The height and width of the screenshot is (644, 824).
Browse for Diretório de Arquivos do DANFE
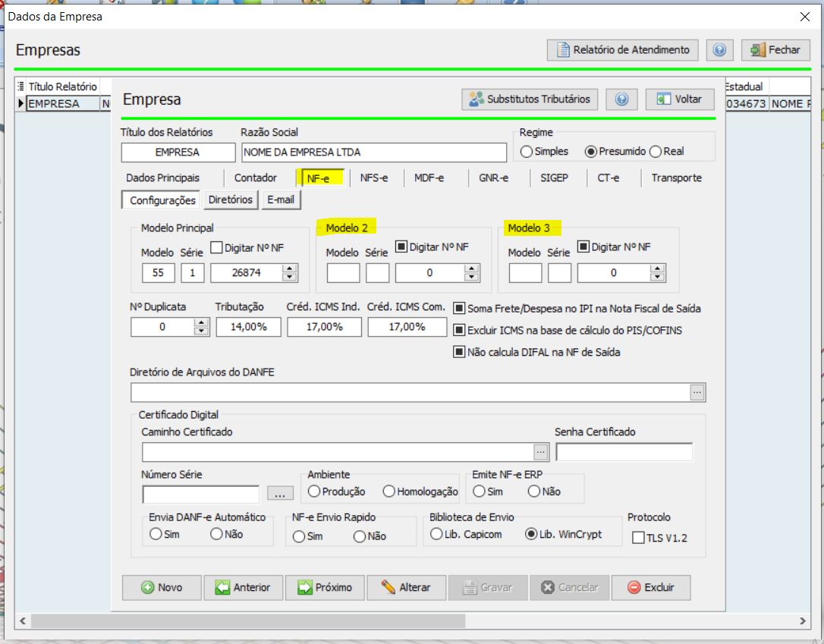click(x=697, y=392)
